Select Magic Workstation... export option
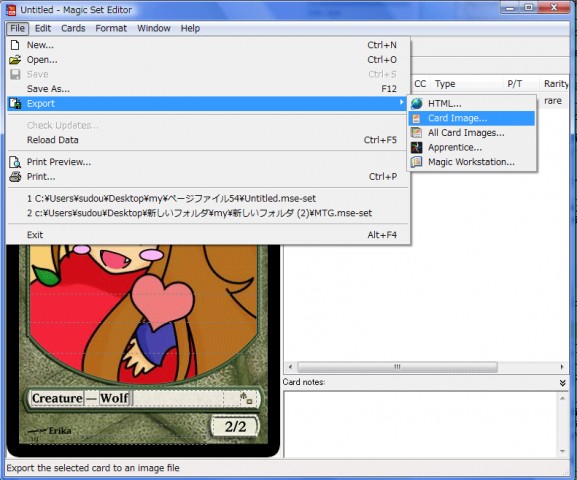 (x=471, y=162)
